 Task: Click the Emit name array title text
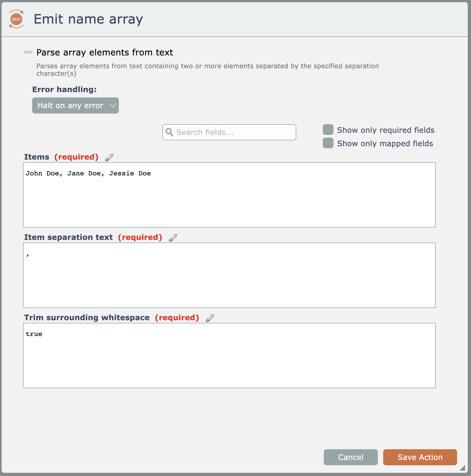click(x=88, y=19)
